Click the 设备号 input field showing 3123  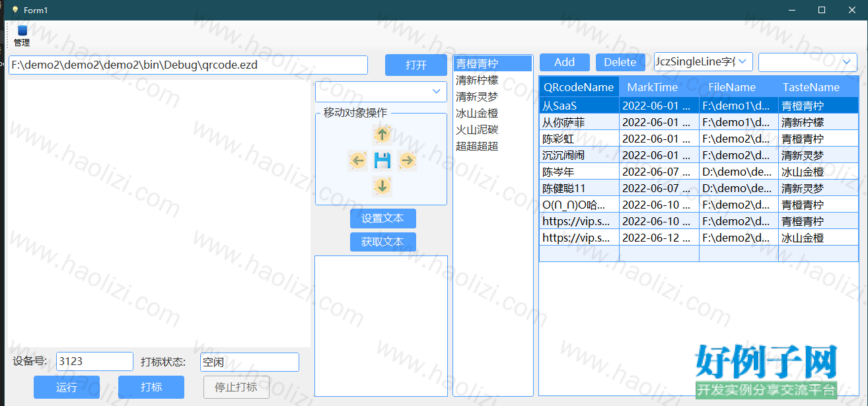[95, 361]
